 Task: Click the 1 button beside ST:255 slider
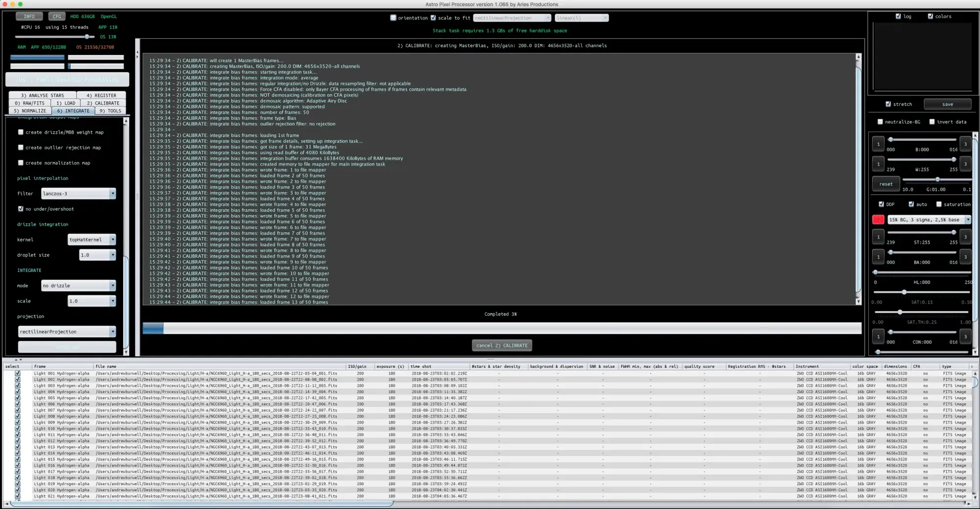click(878, 237)
